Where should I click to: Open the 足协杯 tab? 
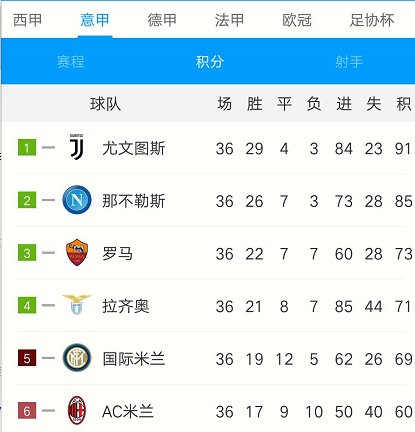coord(372,20)
